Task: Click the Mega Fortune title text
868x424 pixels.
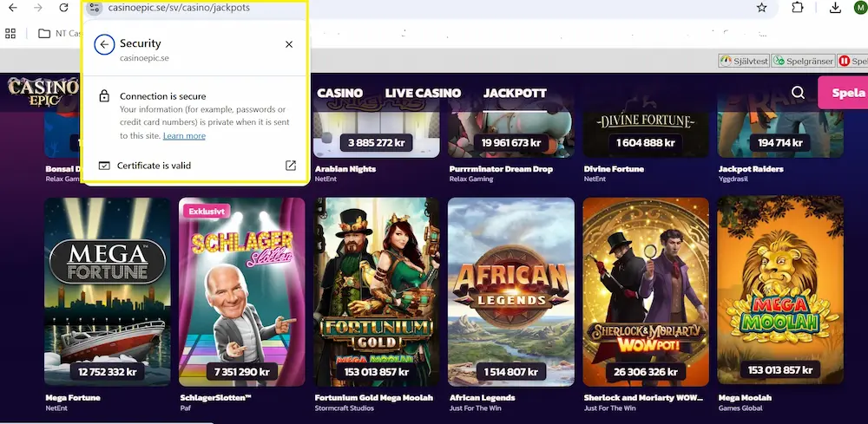Action: tap(73, 397)
